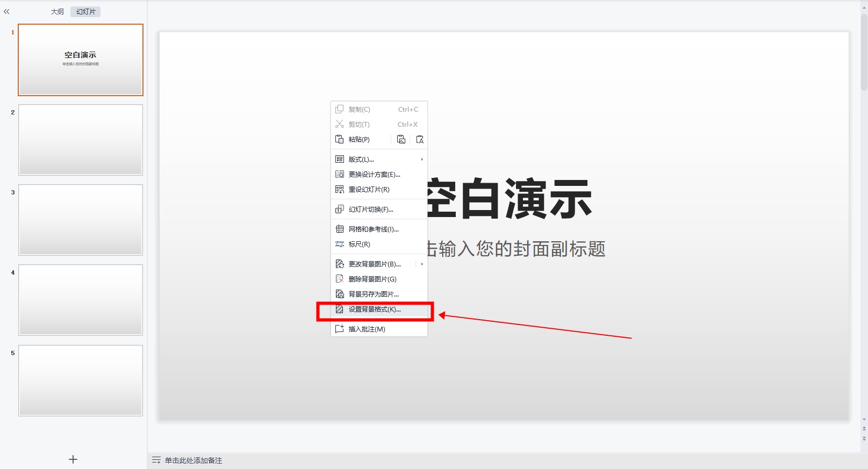Expand change background picture submenu arrow

(422, 264)
